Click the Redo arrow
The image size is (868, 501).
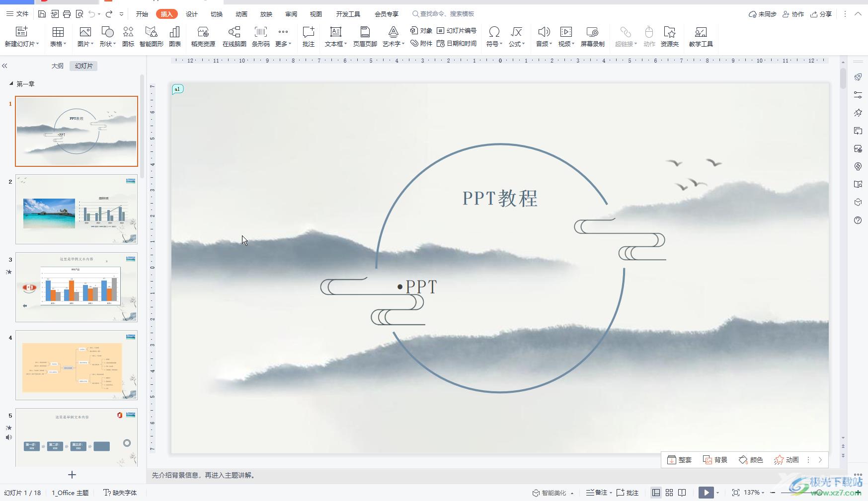(x=109, y=14)
